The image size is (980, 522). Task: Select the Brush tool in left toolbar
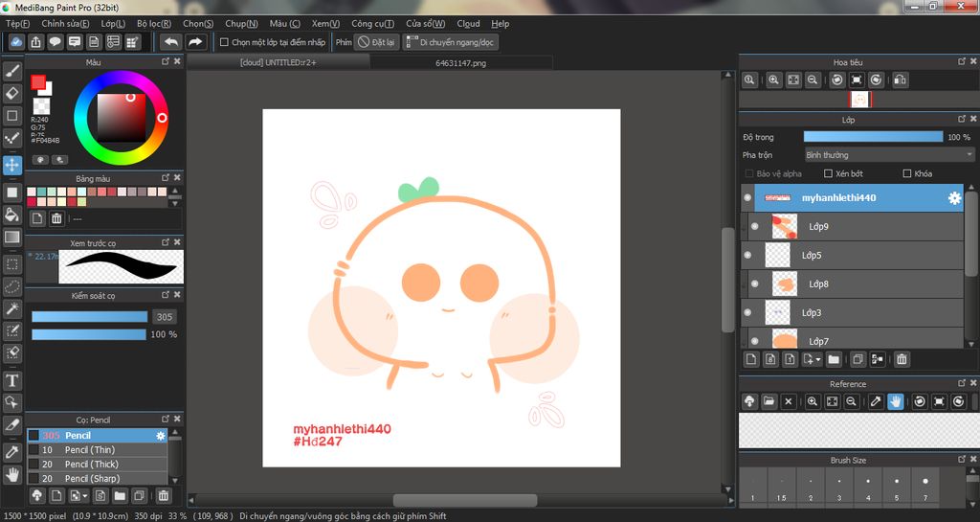click(11, 72)
